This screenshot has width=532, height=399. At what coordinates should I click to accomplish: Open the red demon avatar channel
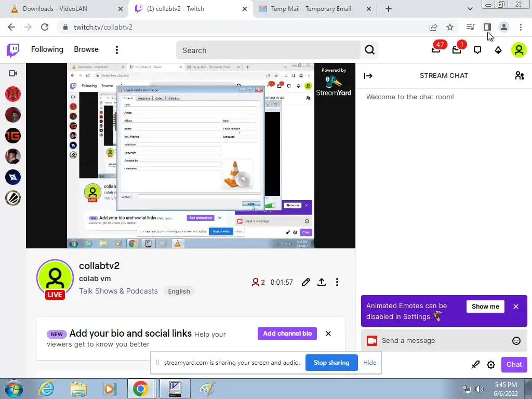click(x=13, y=94)
